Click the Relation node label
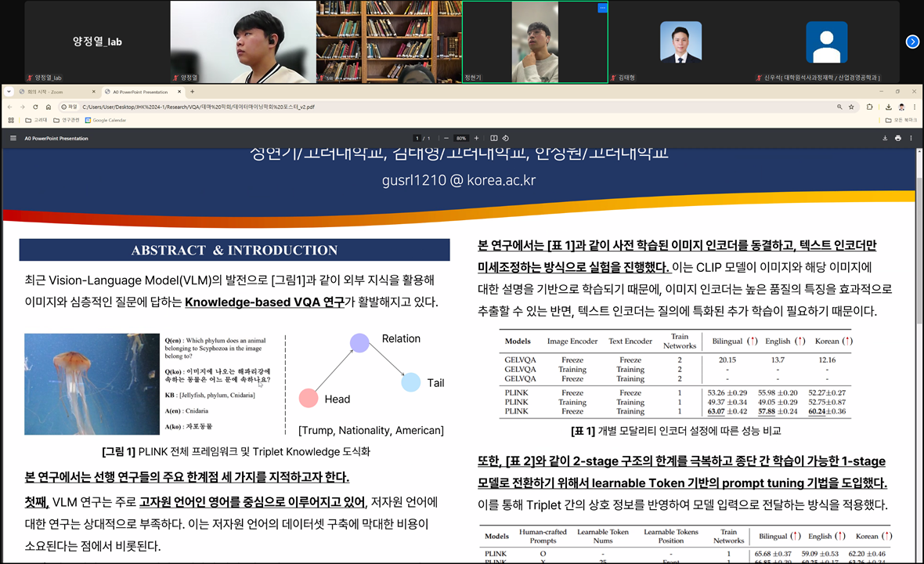Screen dimensions: 924x564 [x=401, y=339]
